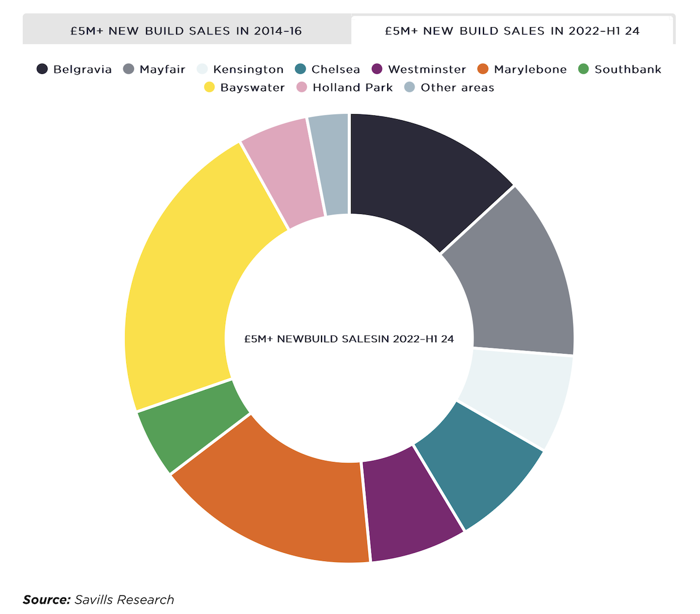This screenshot has width=700, height=614.
Task: Click the Holland Park legend entry
Action: 345,87
